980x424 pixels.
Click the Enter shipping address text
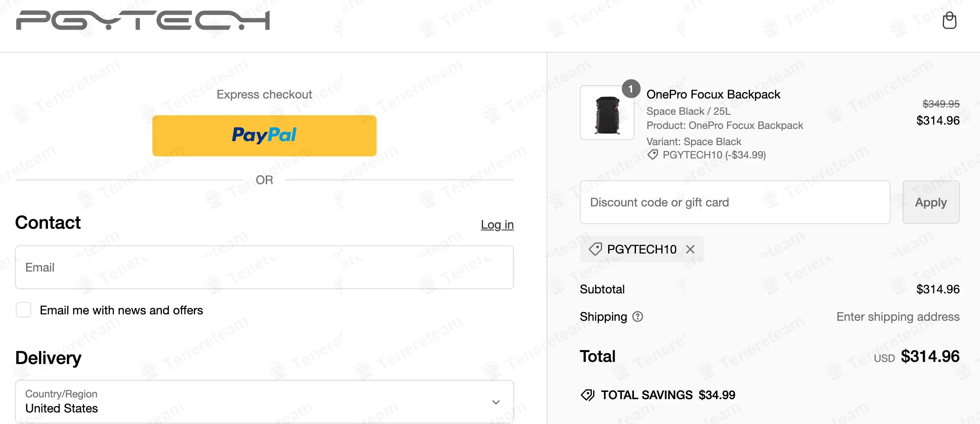897,317
